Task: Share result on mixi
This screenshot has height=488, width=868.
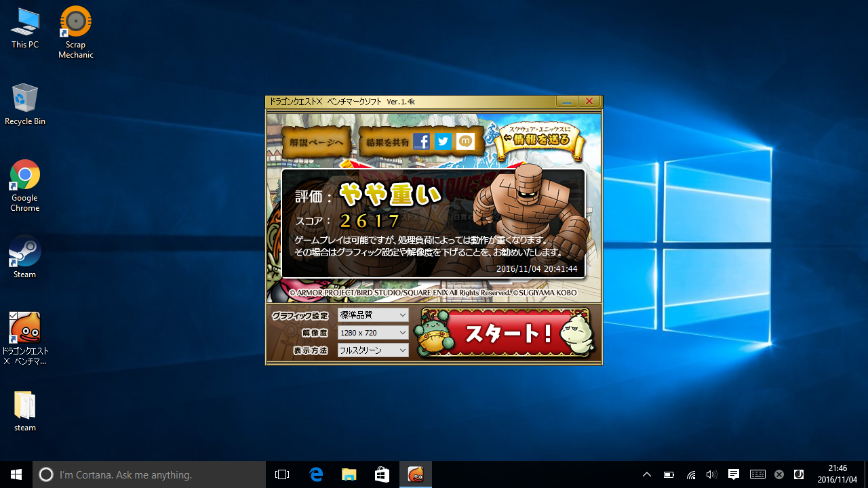Action: [x=465, y=141]
